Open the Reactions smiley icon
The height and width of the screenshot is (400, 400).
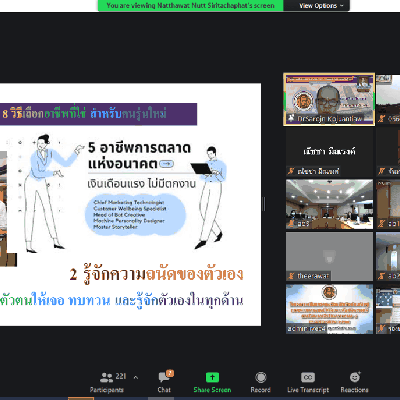click(x=355, y=377)
